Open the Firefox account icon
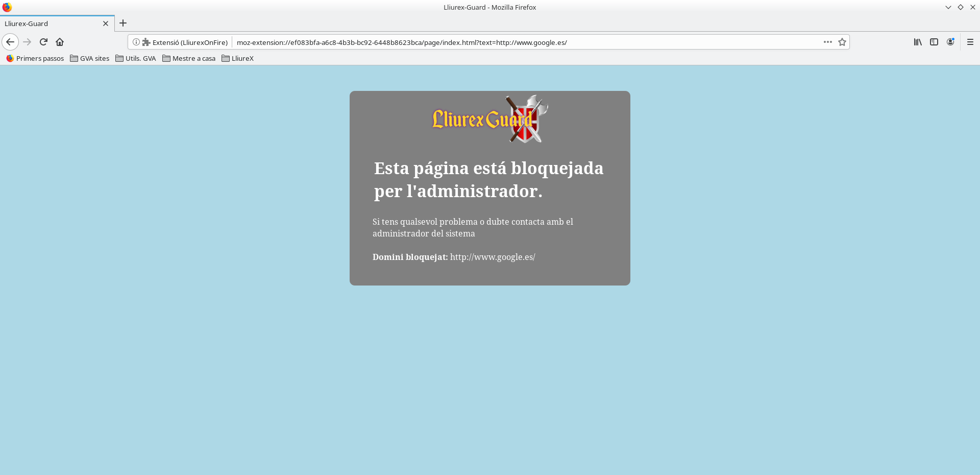Viewport: 980px width, 475px height. click(x=950, y=42)
